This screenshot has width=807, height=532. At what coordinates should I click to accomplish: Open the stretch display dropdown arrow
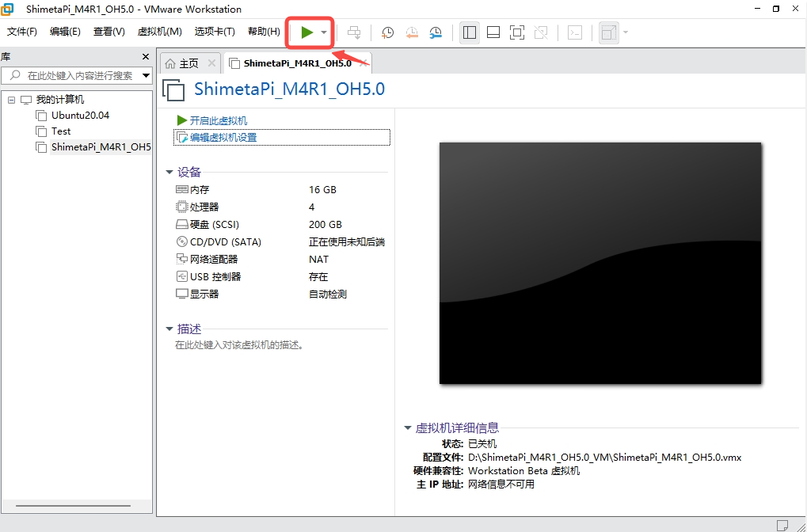626,32
